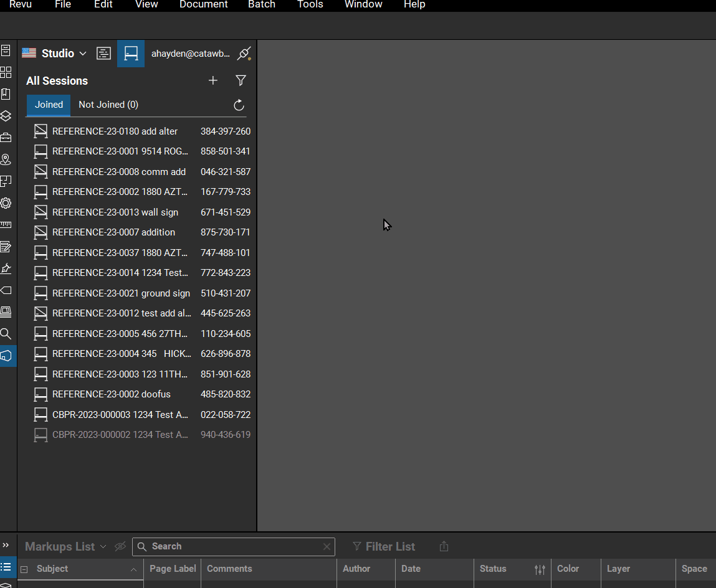
Task: Expand the Markups List dropdown arrow
Action: tap(103, 546)
